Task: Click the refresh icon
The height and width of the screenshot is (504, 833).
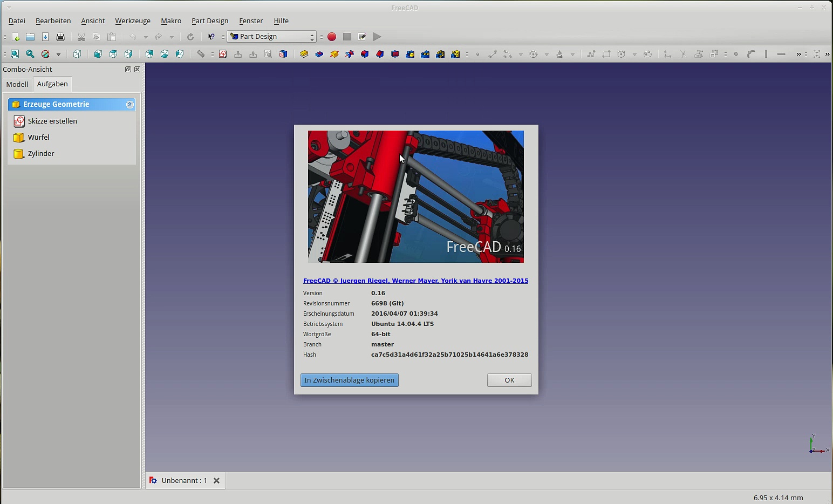Action: [x=190, y=37]
